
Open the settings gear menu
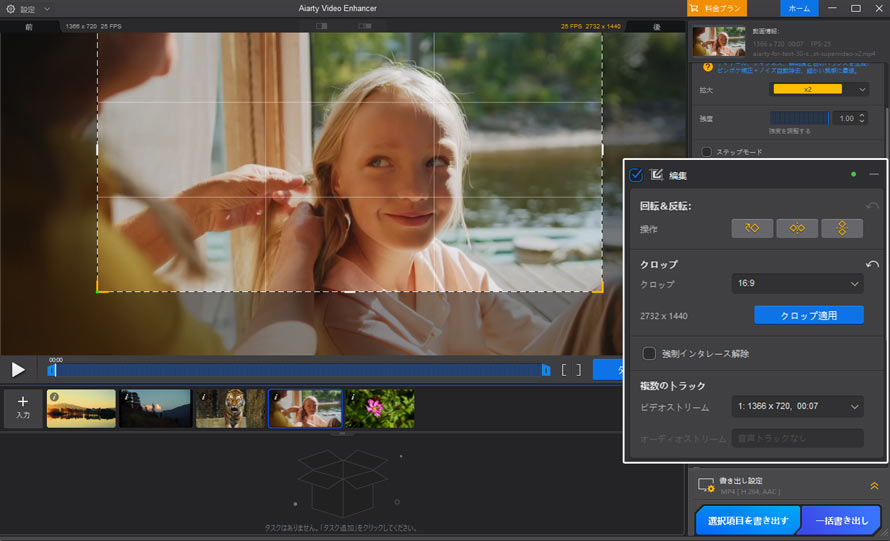(10, 9)
